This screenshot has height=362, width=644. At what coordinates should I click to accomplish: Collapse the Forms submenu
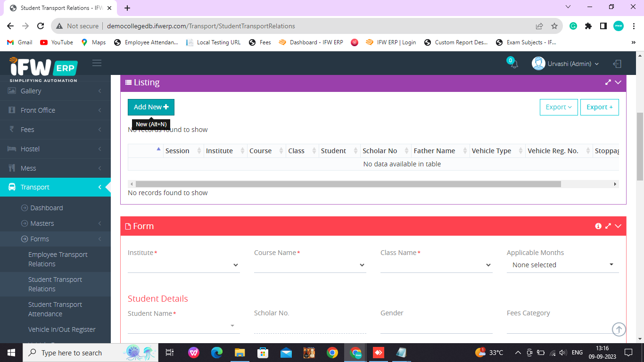[x=55, y=239]
